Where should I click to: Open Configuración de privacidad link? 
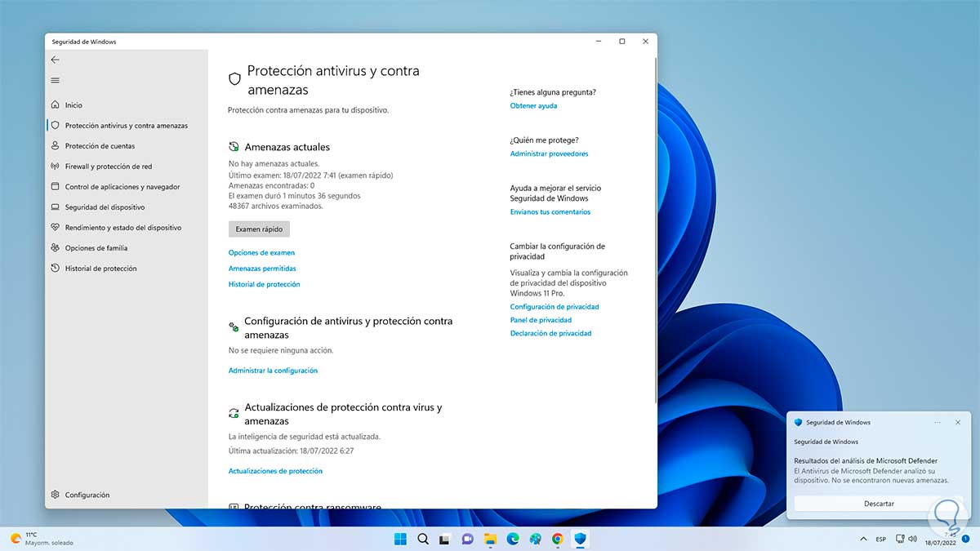click(555, 307)
